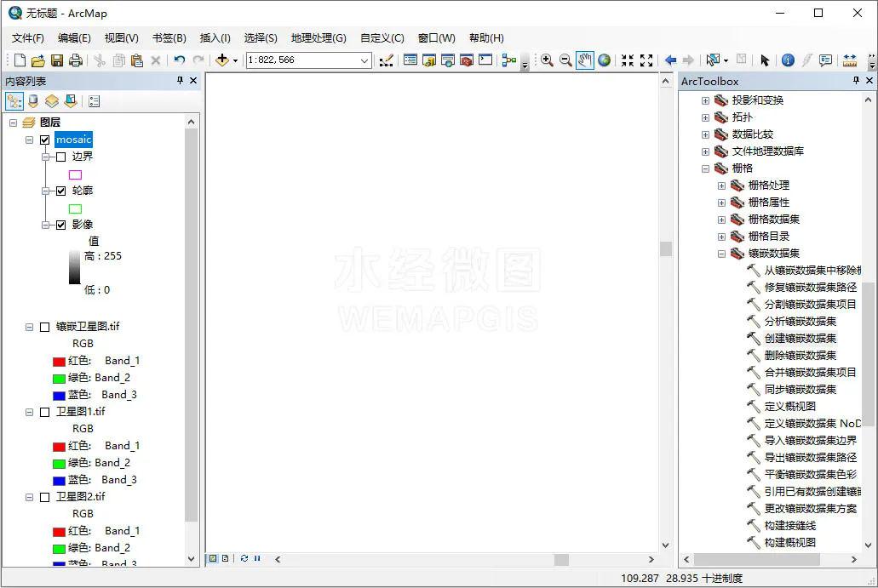Choose the Select Elements arrow tool

point(765,60)
